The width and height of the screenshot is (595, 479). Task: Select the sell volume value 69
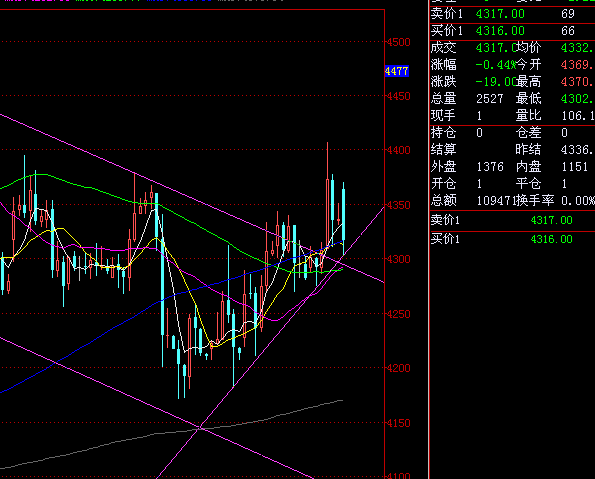point(568,14)
